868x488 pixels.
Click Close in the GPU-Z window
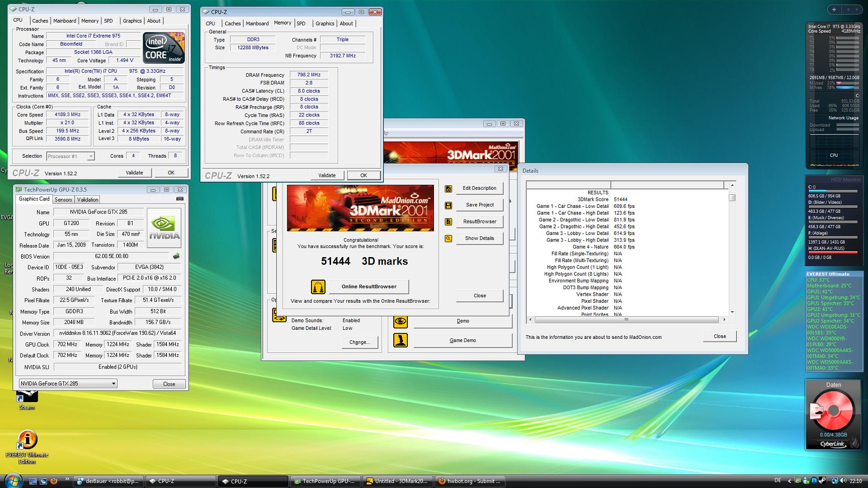(x=169, y=384)
